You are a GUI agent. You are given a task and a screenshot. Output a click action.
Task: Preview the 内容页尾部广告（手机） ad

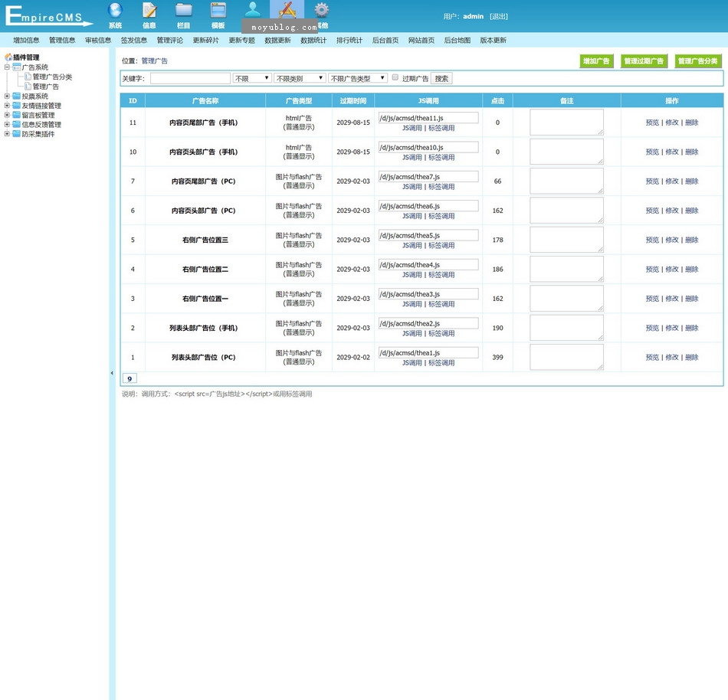coord(652,123)
